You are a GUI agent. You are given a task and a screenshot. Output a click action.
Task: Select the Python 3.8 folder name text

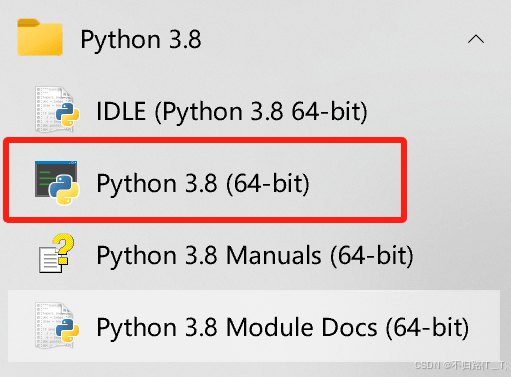(141, 40)
